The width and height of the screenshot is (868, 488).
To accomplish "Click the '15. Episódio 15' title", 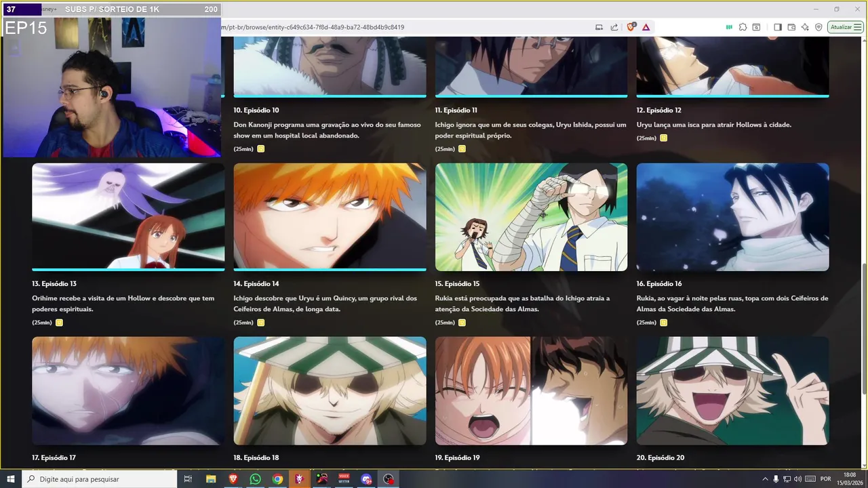I will point(458,283).
